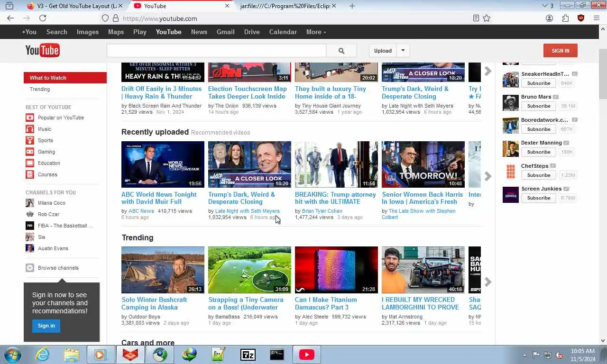
Task: Open the Firefox account icon
Action: pyautogui.click(x=550, y=18)
